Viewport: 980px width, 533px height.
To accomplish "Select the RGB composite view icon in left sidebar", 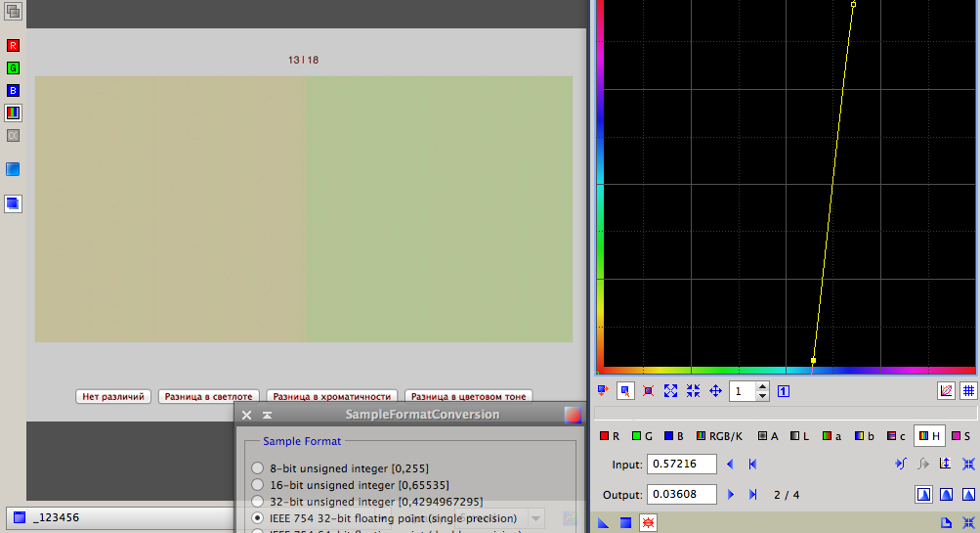I will coord(13,113).
